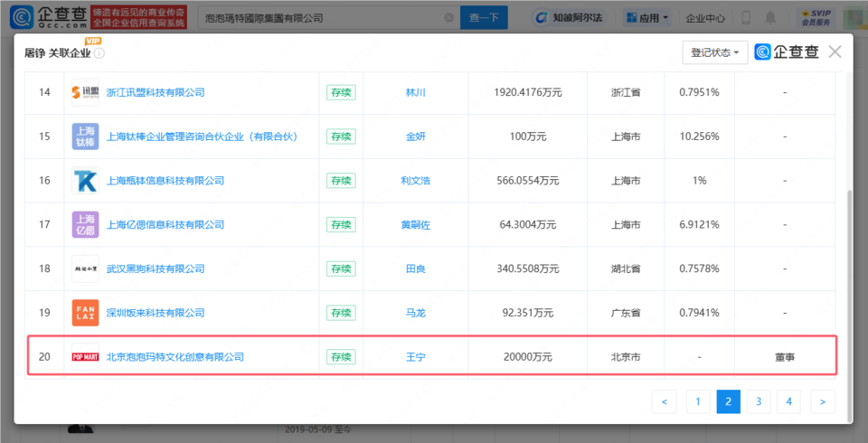Select the 湖北省 region cell
Image resolution: width=868 pixels, height=443 pixels.
(x=626, y=269)
